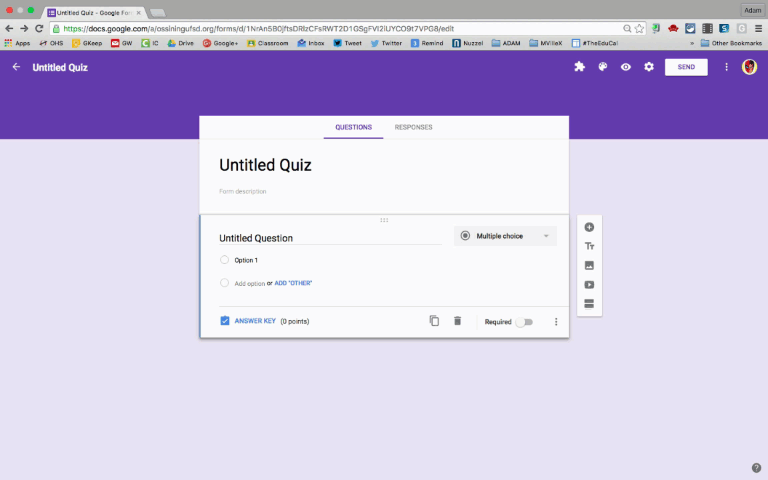
Task: Preview the form with eye icon
Action: point(626,67)
